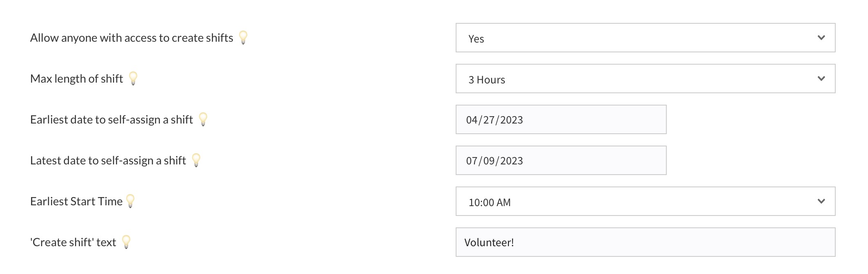Show the Earliest Start Time lightbulb tip
The height and width of the screenshot is (274, 868).
click(130, 201)
